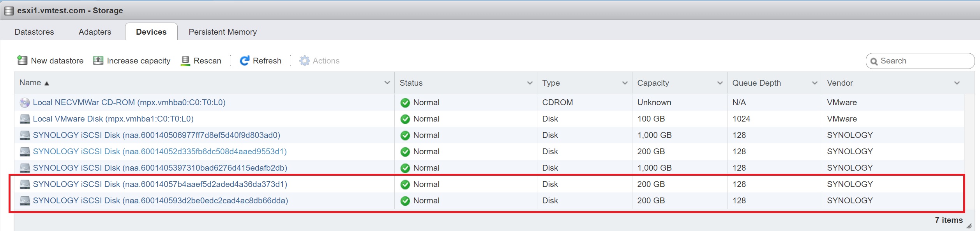This screenshot has width=980, height=231.
Task: Open the Name column dropdown arrow
Action: pyautogui.click(x=387, y=83)
